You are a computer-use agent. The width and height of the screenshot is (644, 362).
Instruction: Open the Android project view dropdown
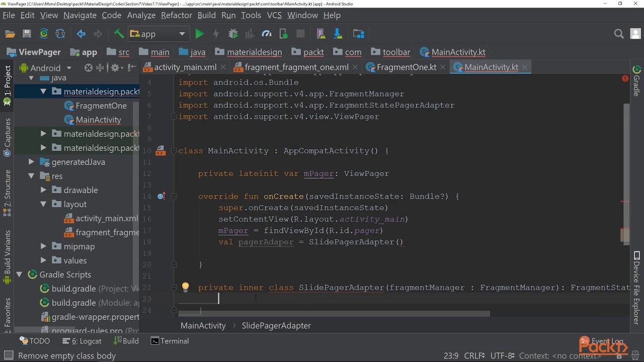pyautogui.click(x=45, y=68)
